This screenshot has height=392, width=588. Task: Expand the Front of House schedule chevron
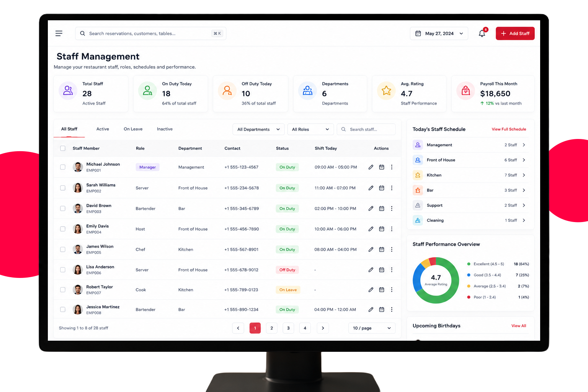pyautogui.click(x=524, y=160)
